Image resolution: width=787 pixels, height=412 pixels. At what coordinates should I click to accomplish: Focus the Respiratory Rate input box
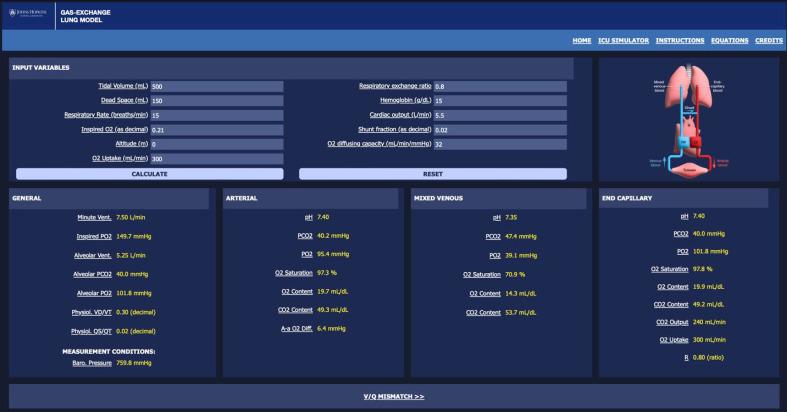216,115
